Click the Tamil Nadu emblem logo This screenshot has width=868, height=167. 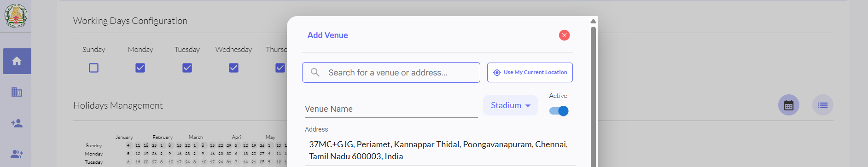tap(16, 16)
